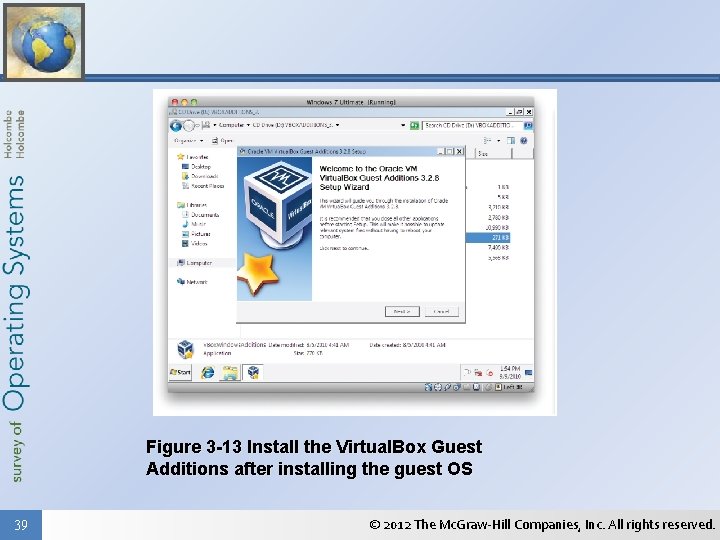This screenshot has height=540, width=720.
Task: Click the Show Desktop button on the taskbar
Action: click(x=529, y=372)
